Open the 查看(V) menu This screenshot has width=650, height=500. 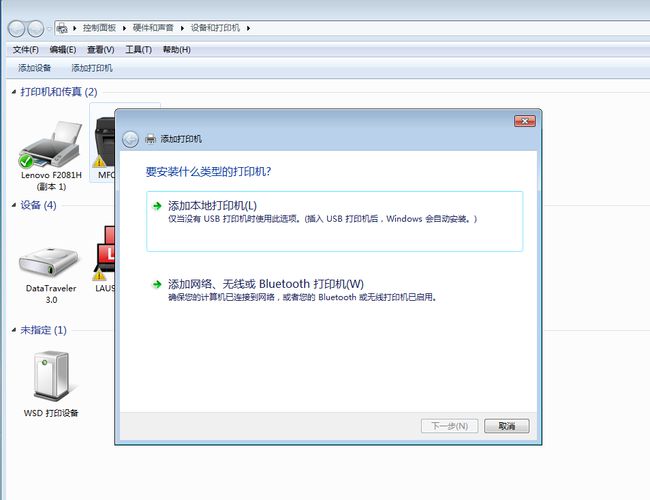(x=101, y=50)
